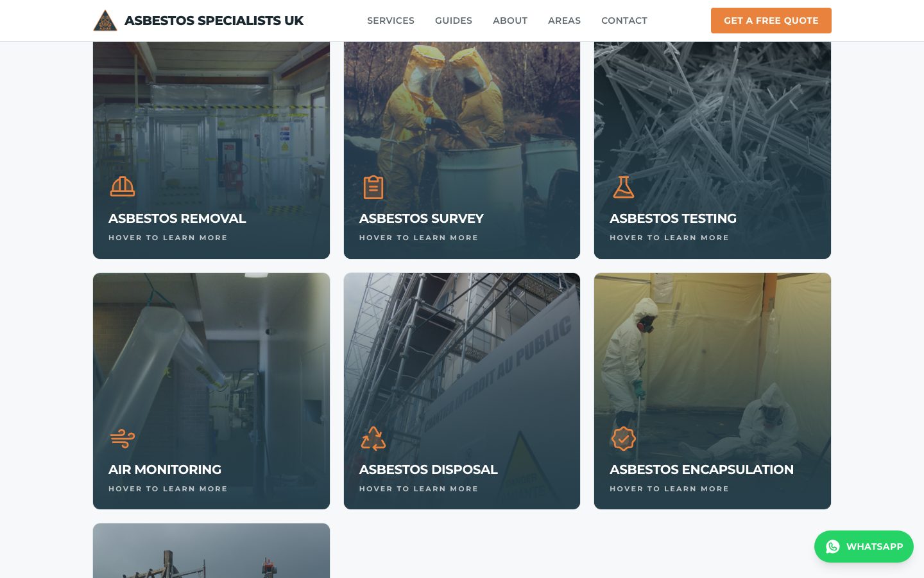This screenshot has height=578, width=924.
Task: Click the partially visible card thumbnail below Air Monitoring
Action: click(211, 550)
